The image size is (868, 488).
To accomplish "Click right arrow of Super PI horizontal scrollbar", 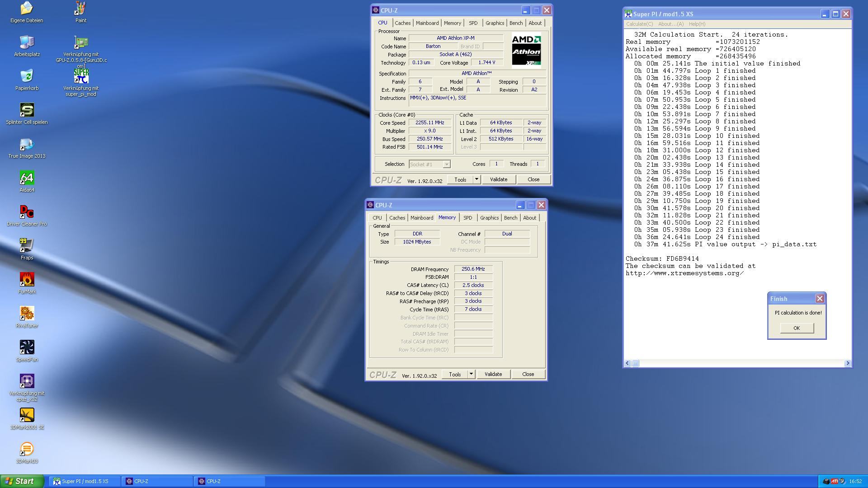I will point(847,363).
